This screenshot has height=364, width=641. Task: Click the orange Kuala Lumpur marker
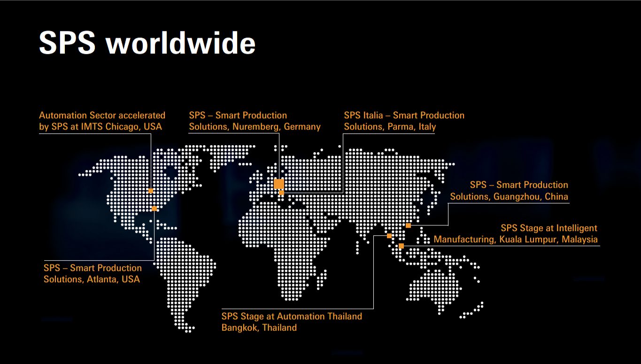(401, 246)
